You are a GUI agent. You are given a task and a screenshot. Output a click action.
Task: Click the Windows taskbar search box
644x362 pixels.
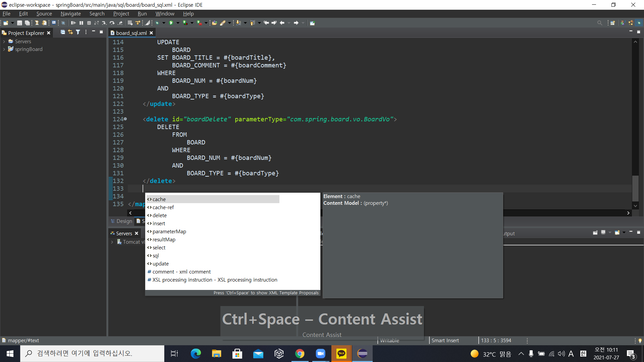[x=92, y=353]
